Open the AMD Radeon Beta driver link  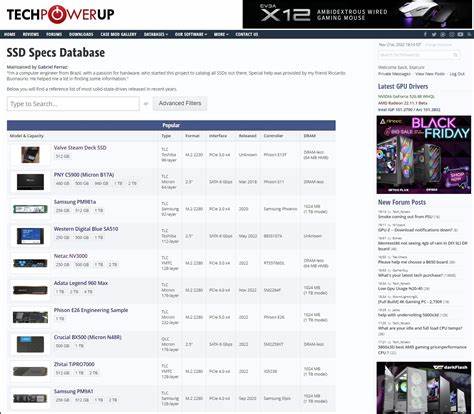[x=402, y=103]
